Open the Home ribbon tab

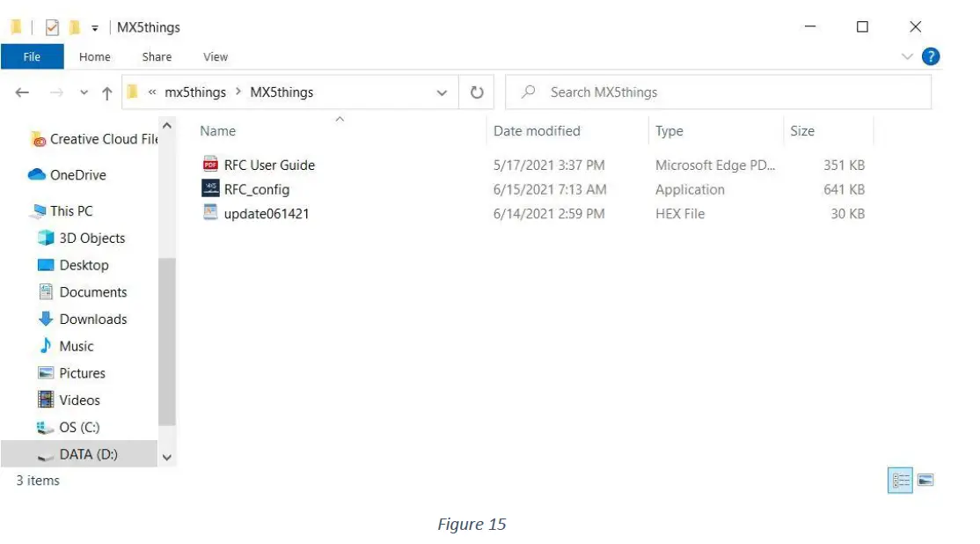tap(95, 57)
